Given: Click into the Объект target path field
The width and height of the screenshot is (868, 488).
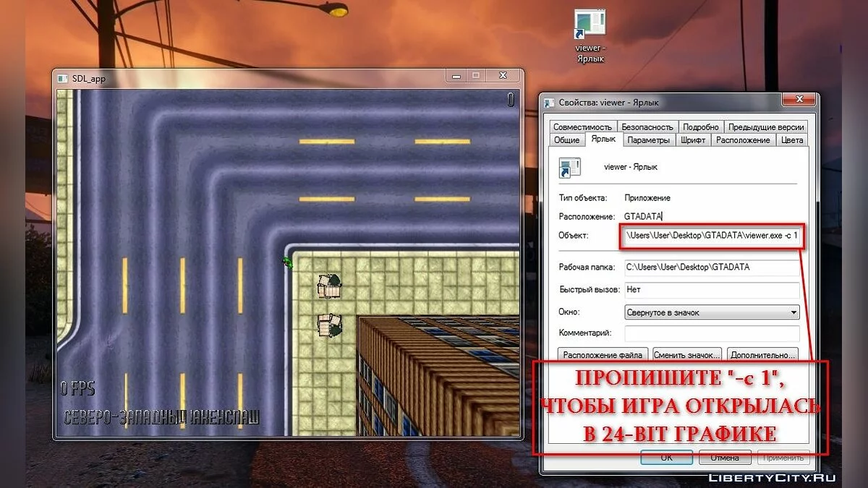Looking at the screenshot, I should click(712, 236).
